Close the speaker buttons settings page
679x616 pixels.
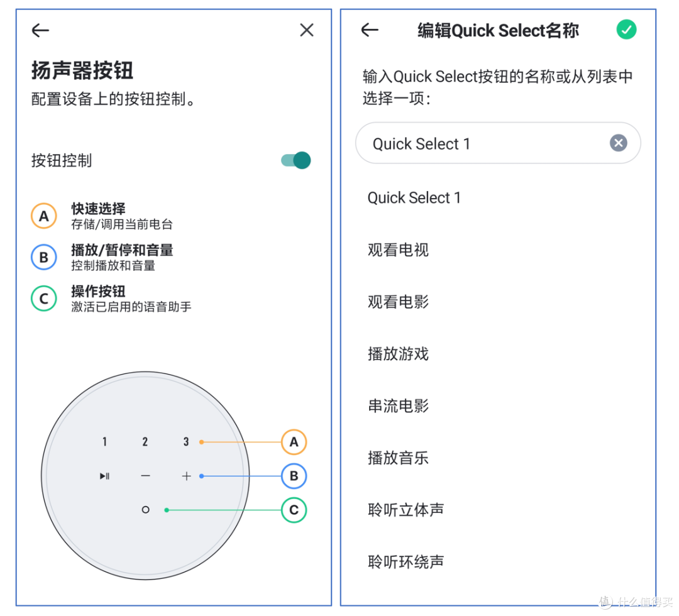[307, 30]
